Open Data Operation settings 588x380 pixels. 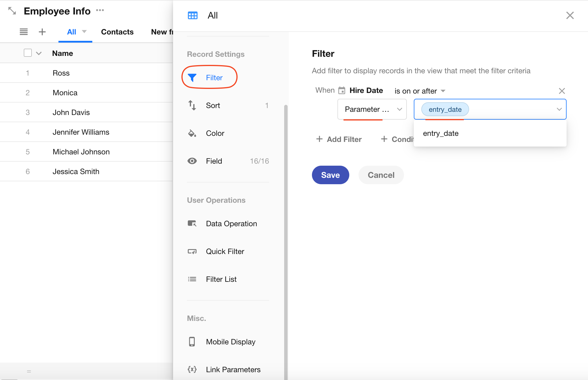[231, 224]
